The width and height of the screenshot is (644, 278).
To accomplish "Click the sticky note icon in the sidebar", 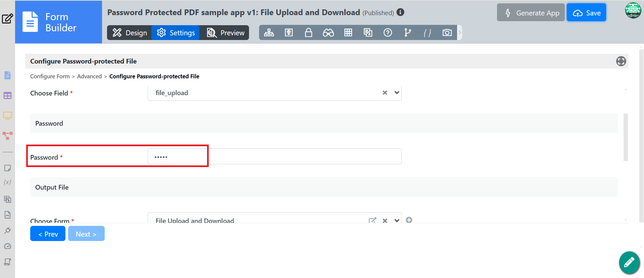I will pyautogui.click(x=7, y=168).
